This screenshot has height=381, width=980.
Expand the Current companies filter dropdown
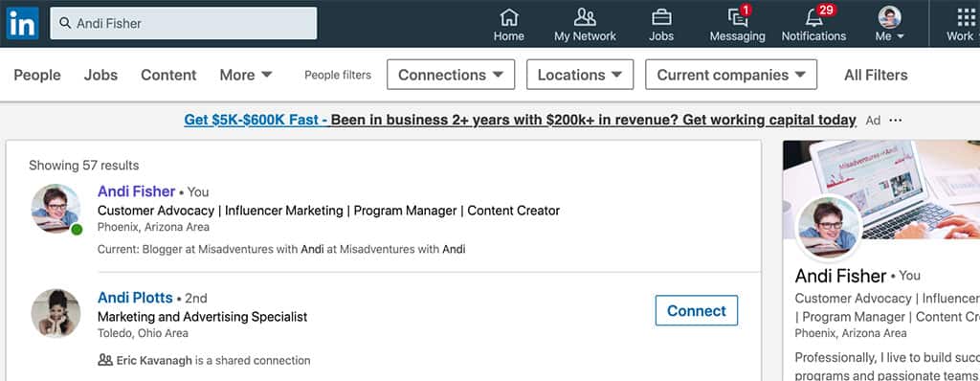pos(730,75)
